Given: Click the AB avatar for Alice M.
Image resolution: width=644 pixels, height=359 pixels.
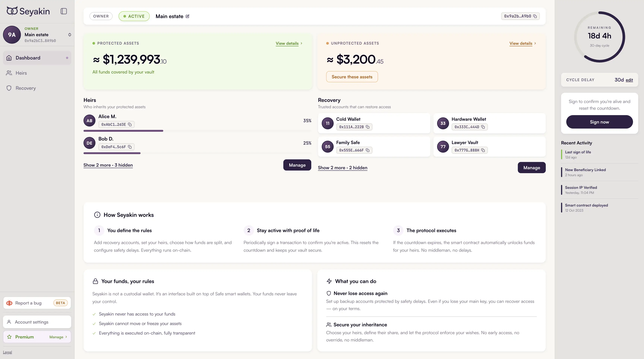Looking at the screenshot, I should 89,121.
